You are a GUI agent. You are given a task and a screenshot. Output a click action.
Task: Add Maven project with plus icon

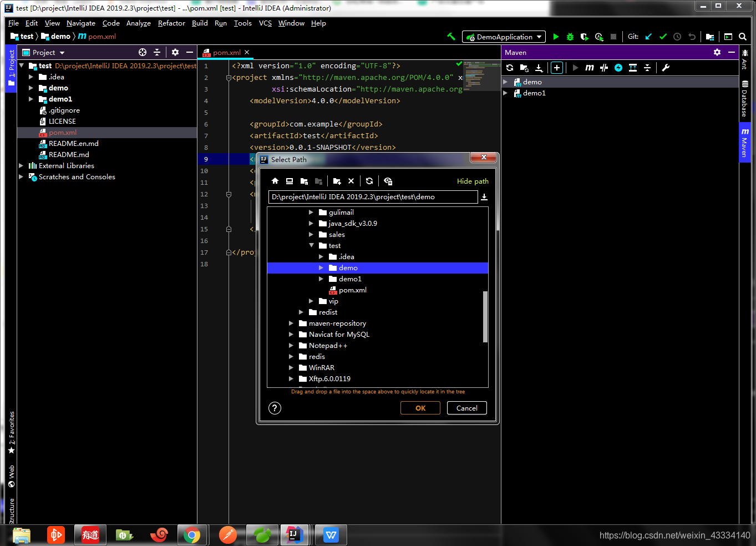point(557,68)
